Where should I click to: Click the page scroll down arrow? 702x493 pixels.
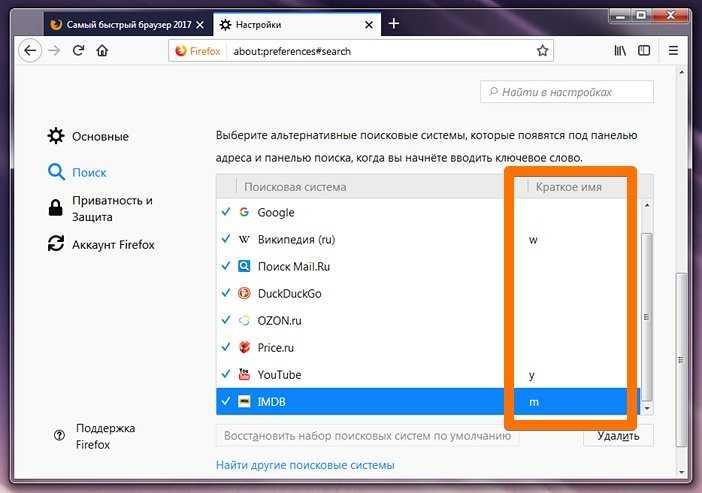(x=681, y=472)
